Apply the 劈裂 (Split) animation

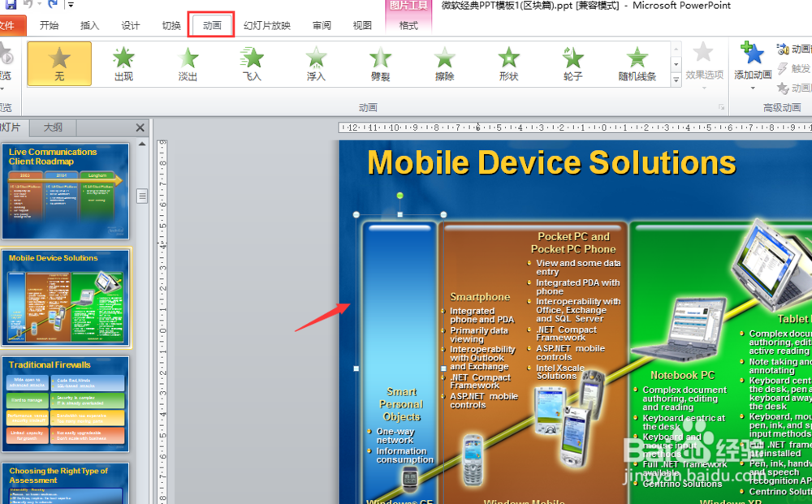[x=380, y=63]
